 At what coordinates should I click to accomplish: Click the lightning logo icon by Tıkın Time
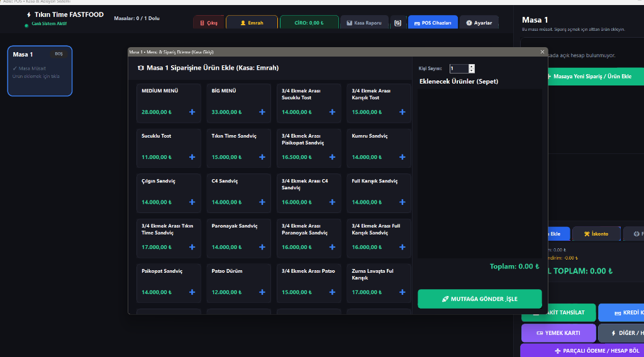point(28,15)
